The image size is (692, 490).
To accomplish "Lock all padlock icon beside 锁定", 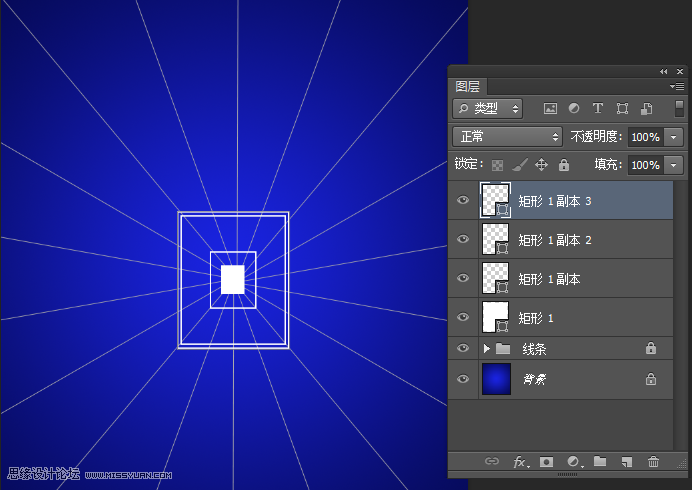I will tap(564, 165).
